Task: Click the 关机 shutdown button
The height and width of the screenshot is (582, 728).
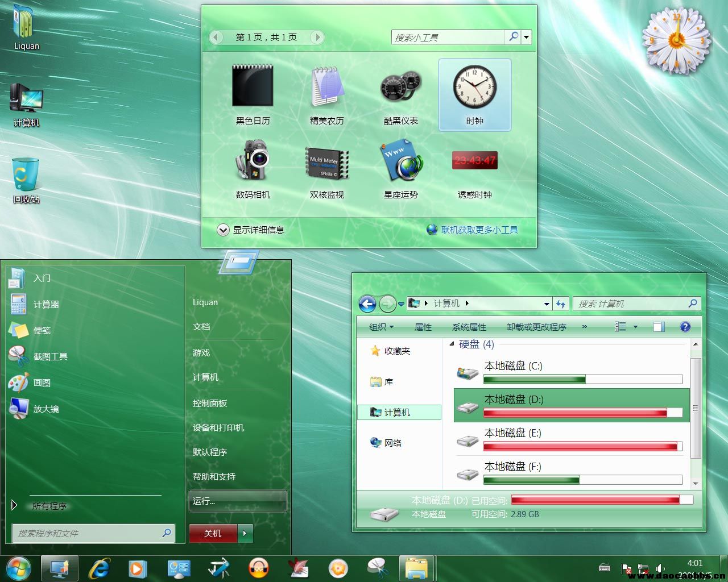Action: (x=213, y=533)
